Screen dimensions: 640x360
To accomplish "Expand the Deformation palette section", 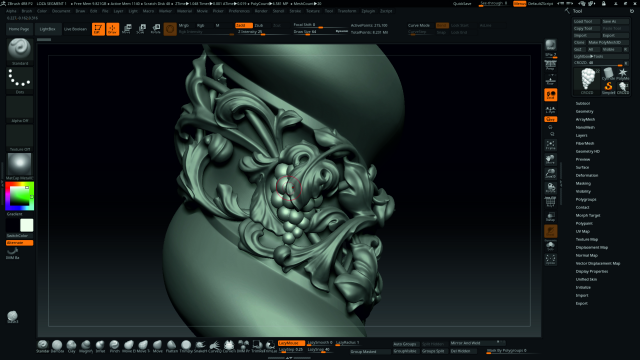I will [587, 176].
